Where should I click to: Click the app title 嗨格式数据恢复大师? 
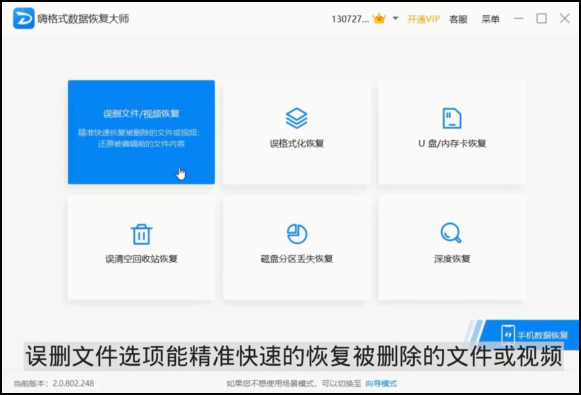83,19
